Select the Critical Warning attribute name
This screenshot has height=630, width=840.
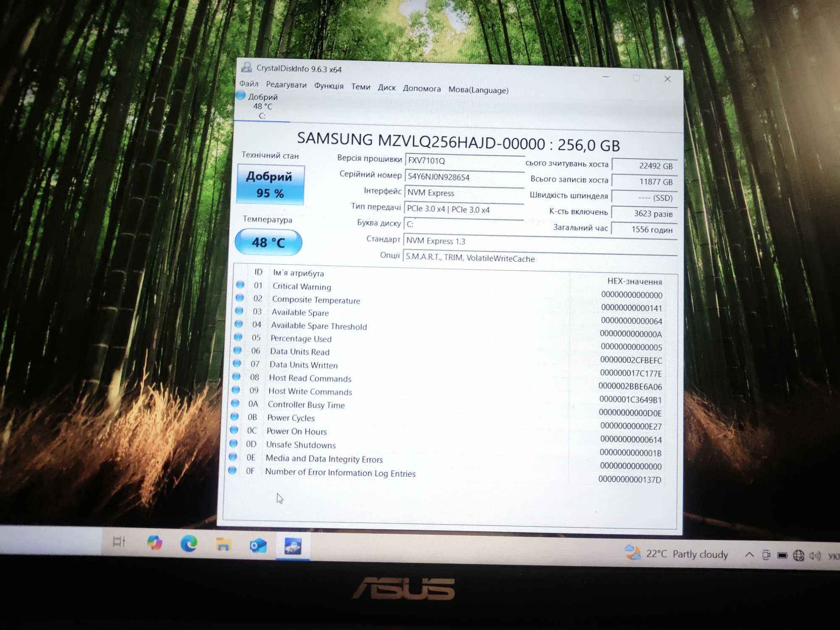click(x=302, y=286)
